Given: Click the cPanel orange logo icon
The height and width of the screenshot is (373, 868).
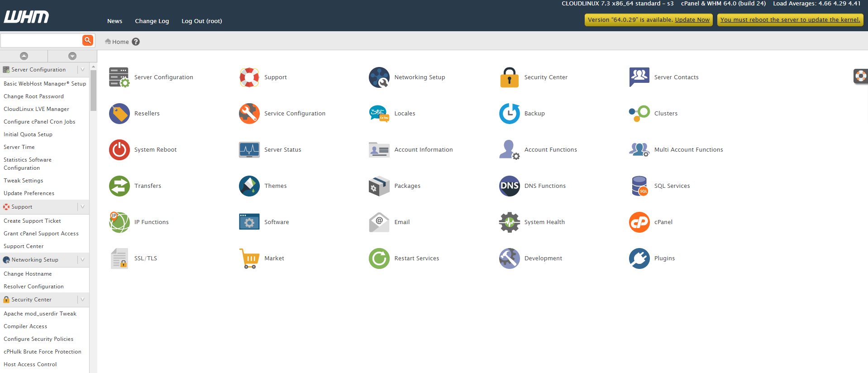Looking at the screenshot, I should [639, 222].
